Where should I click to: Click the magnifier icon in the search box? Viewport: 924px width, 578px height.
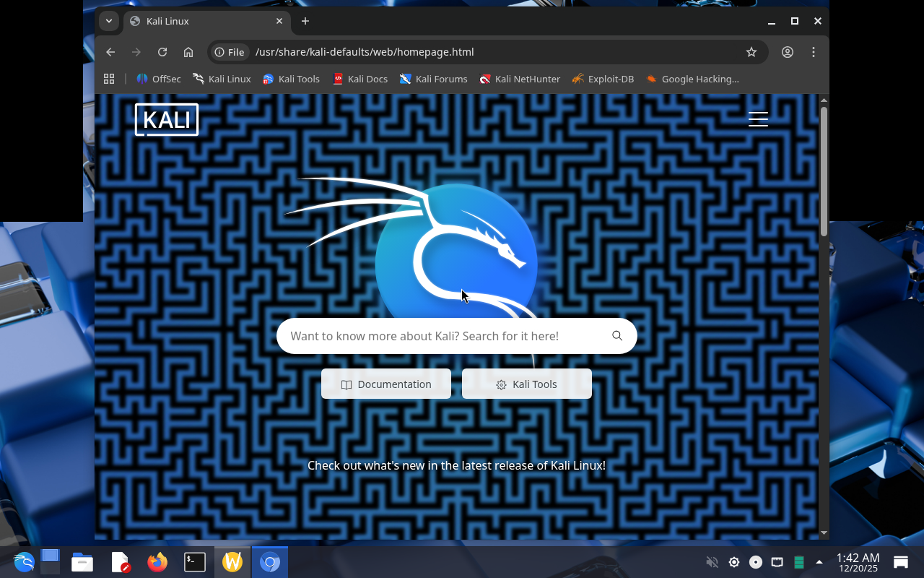pyautogui.click(x=617, y=336)
